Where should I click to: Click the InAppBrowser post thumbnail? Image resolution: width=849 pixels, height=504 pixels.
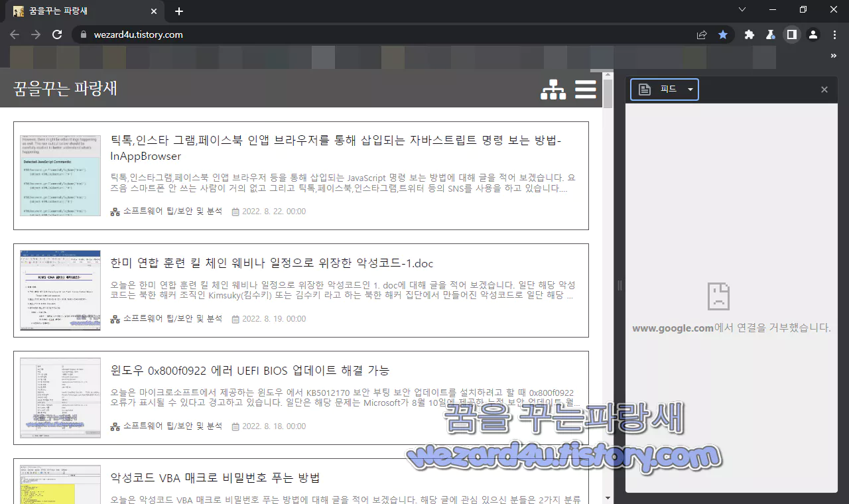pos(60,176)
